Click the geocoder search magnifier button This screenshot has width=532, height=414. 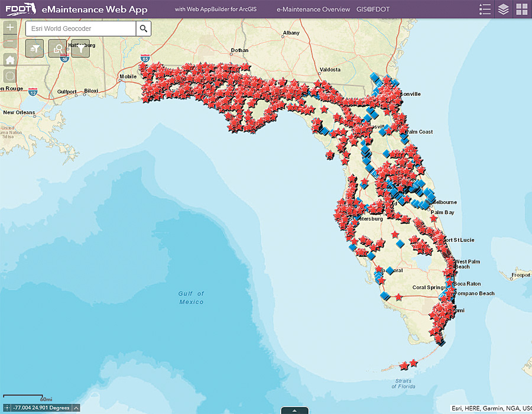click(144, 28)
